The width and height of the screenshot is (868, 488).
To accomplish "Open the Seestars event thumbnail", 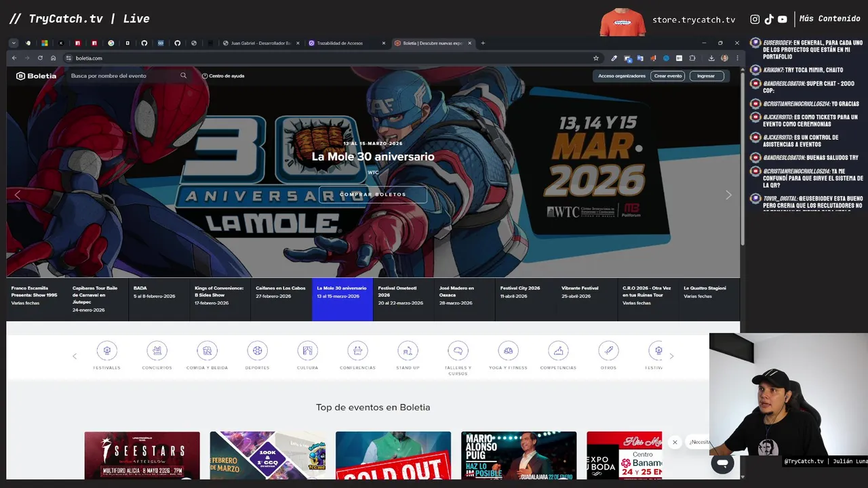I will 142,455.
